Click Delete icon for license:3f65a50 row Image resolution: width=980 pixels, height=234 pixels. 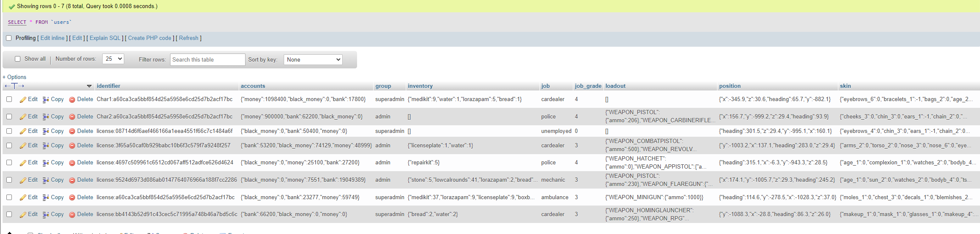point(72,146)
